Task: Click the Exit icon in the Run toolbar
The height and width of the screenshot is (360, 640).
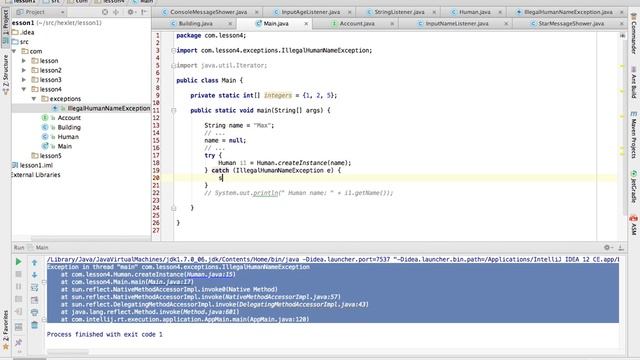Action: [18, 312]
